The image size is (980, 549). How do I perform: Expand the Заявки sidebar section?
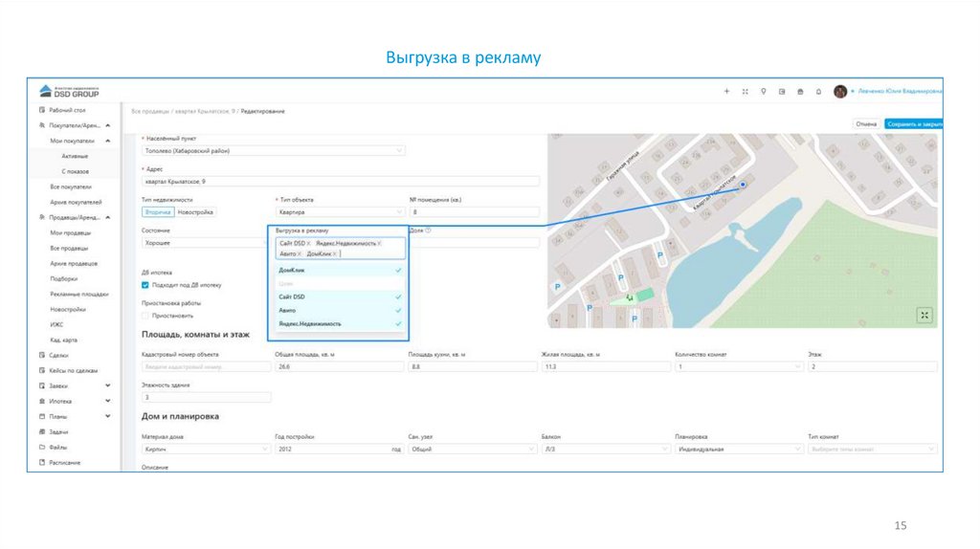pos(108,385)
